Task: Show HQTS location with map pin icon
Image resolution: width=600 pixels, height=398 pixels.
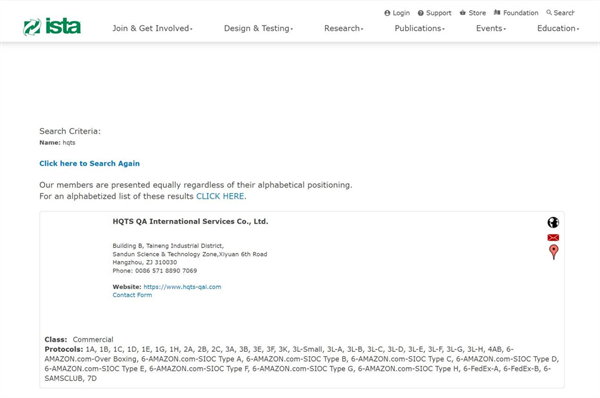Action: (553, 252)
